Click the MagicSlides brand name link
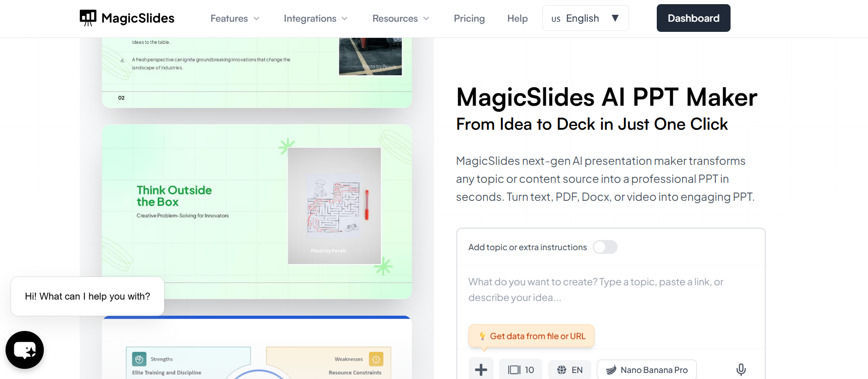868x379 pixels. 138,18
